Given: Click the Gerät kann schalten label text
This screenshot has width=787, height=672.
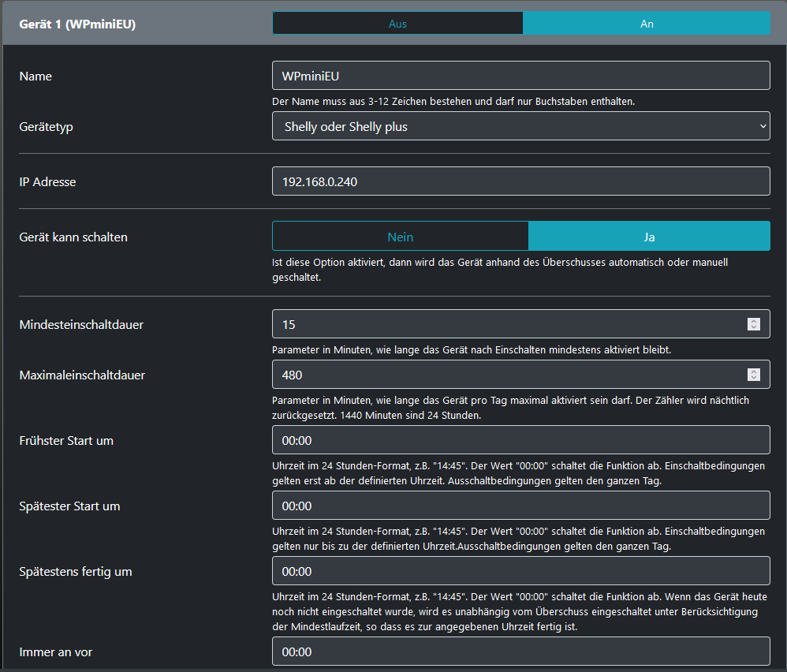Looking at the screenshot, I should [x=73, y=237].
